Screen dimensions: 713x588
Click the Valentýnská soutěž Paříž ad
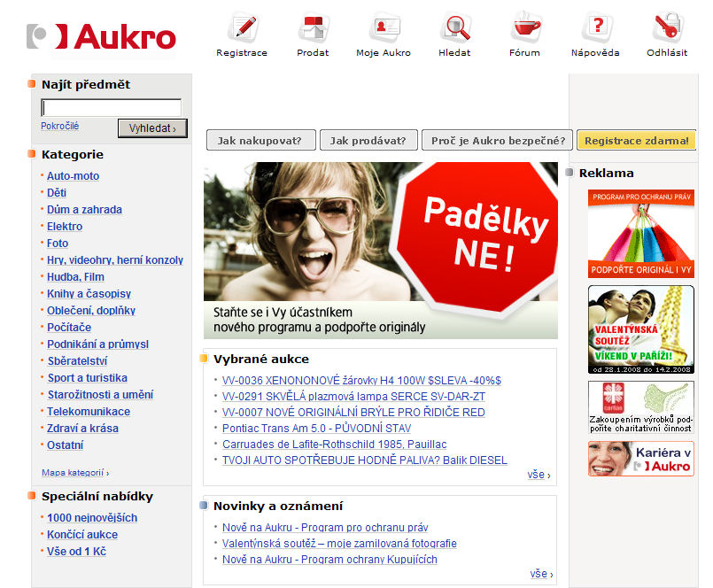[x=641, y=329]
